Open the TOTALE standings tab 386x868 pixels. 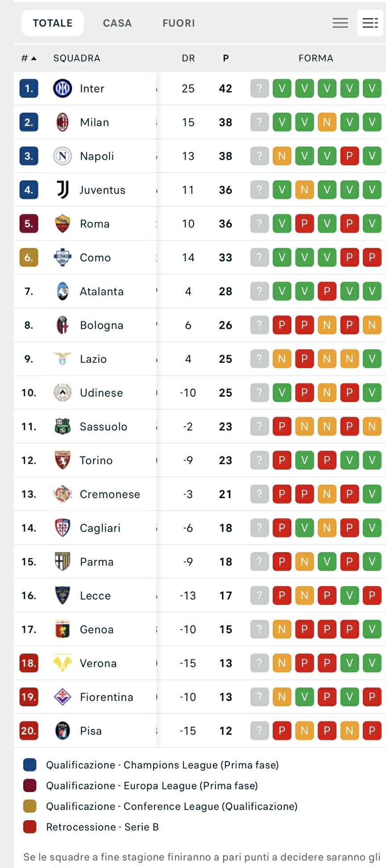(x=53, y=23)
